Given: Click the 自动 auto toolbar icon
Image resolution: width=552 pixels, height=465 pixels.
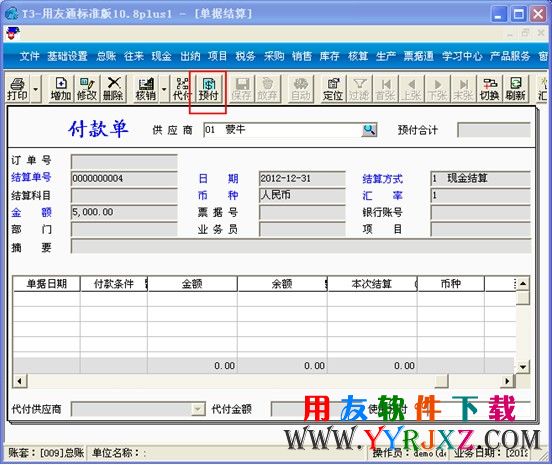Looking at the screenshot, I should point(301,89).
